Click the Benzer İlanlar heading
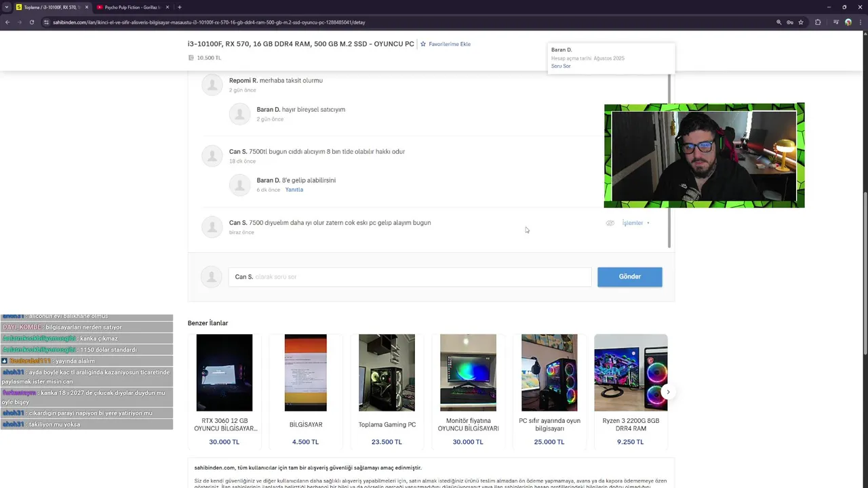This screenshot has height=488, width=868. click(208, 323)
